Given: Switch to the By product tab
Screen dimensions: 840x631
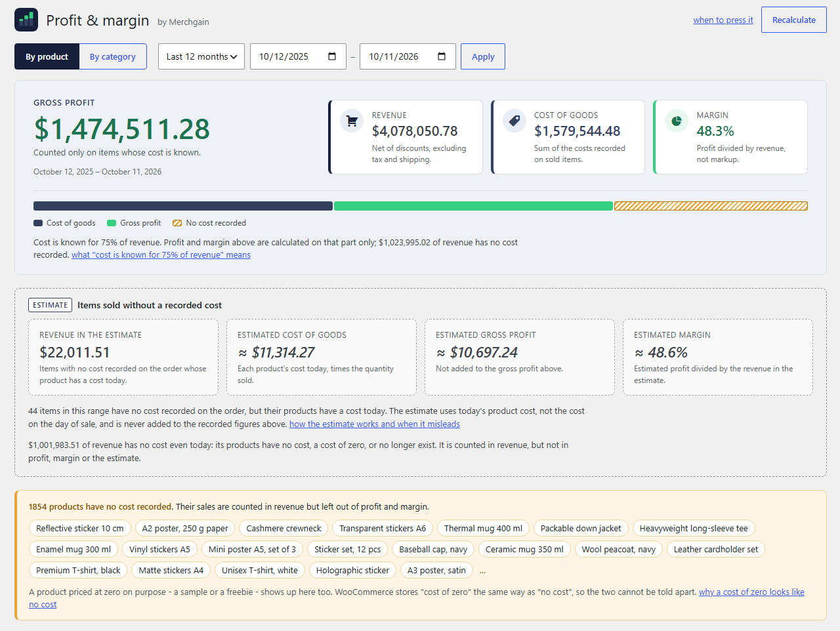Looking at the screenshot, I should click(47, 56).
